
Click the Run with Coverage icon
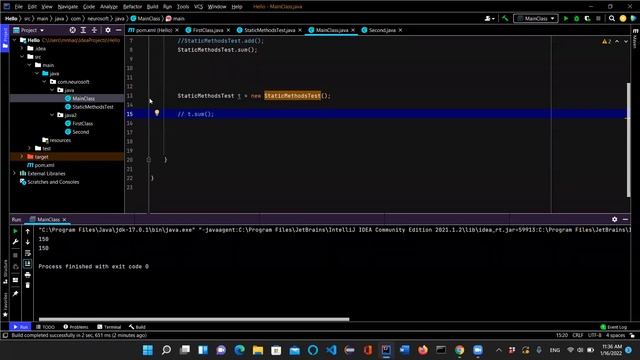coord(587,18)
